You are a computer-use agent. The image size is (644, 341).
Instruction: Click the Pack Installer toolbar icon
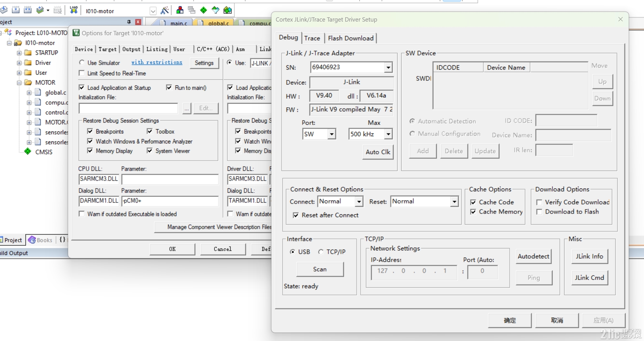[228, 10]
